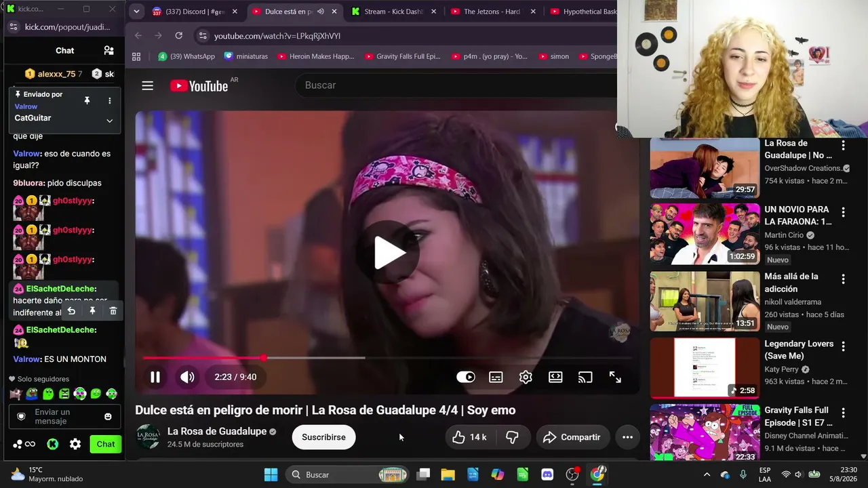Screen dimensions: 868x488
Task: Open the WhatsApp bookmark
Action: tap(186, 56)
